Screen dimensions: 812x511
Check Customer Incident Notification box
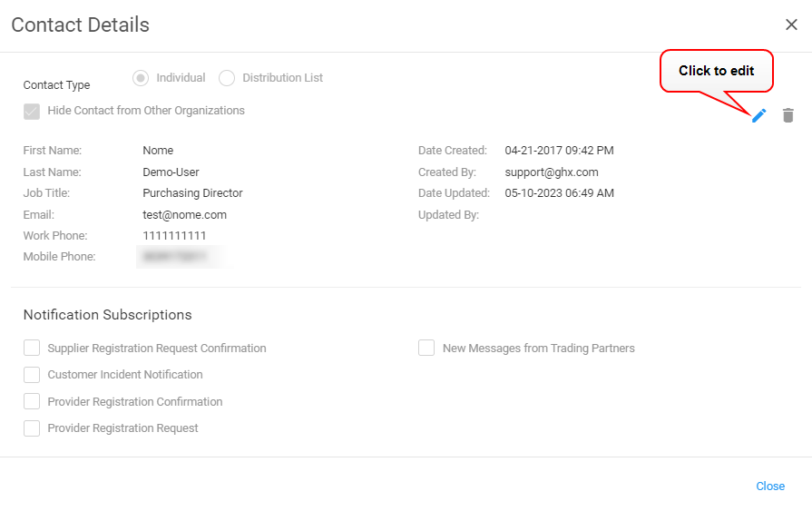32,375
